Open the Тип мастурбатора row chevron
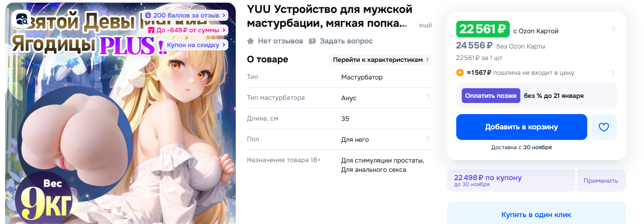 [428, 97]
